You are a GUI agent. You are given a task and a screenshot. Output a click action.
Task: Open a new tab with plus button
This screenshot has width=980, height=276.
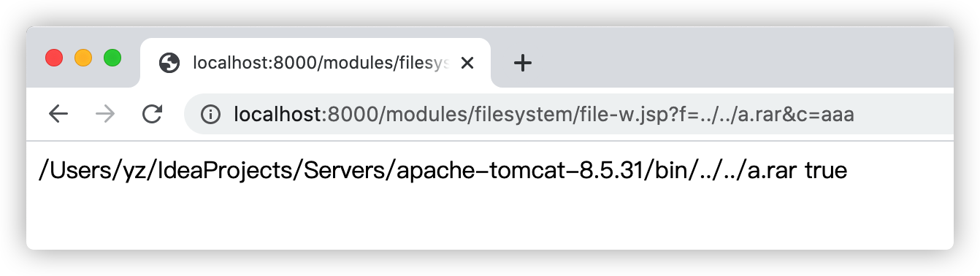coord(523,64)
